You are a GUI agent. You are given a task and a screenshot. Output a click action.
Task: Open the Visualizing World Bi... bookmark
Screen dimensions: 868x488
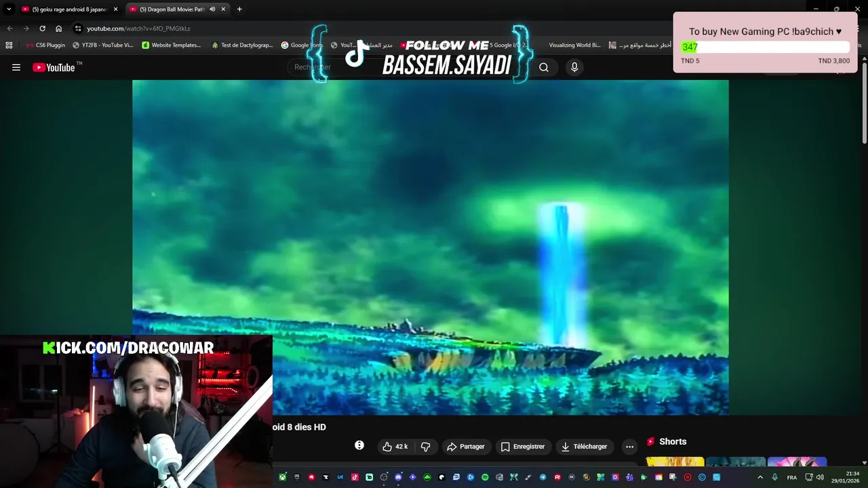[574, 45]
